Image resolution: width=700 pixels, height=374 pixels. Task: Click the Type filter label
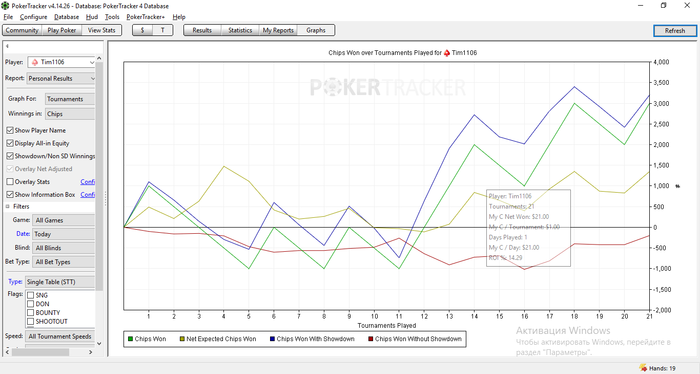[15, 282]
